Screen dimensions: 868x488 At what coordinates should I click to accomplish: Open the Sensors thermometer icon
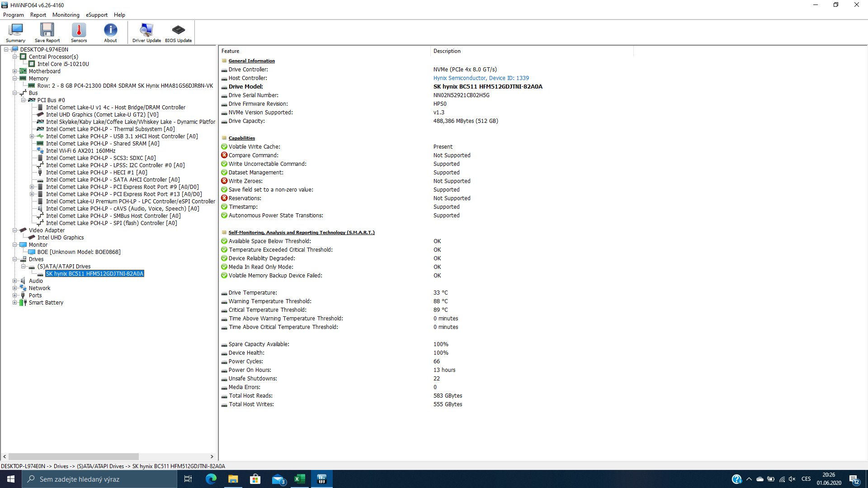pyautogui.click(x=79, y=33)
